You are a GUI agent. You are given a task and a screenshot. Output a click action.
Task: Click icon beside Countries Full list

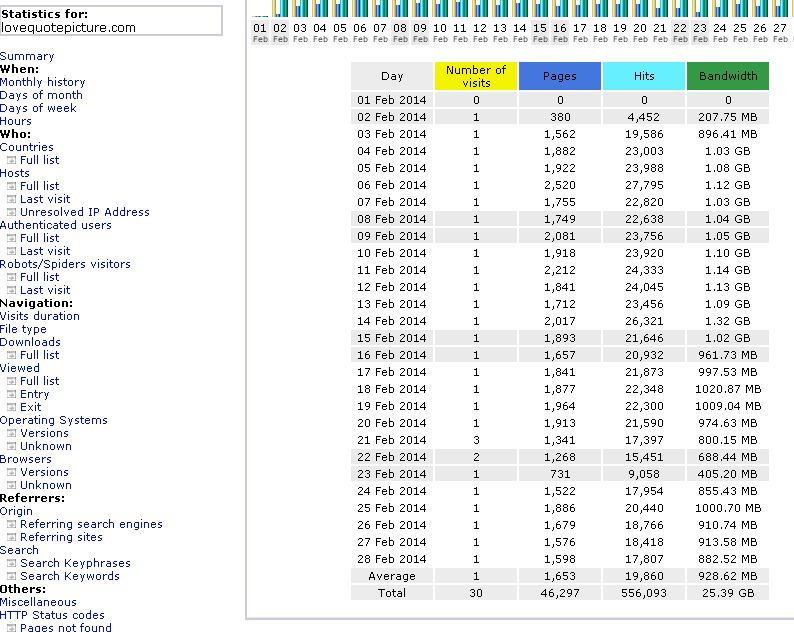click(11, 160)
